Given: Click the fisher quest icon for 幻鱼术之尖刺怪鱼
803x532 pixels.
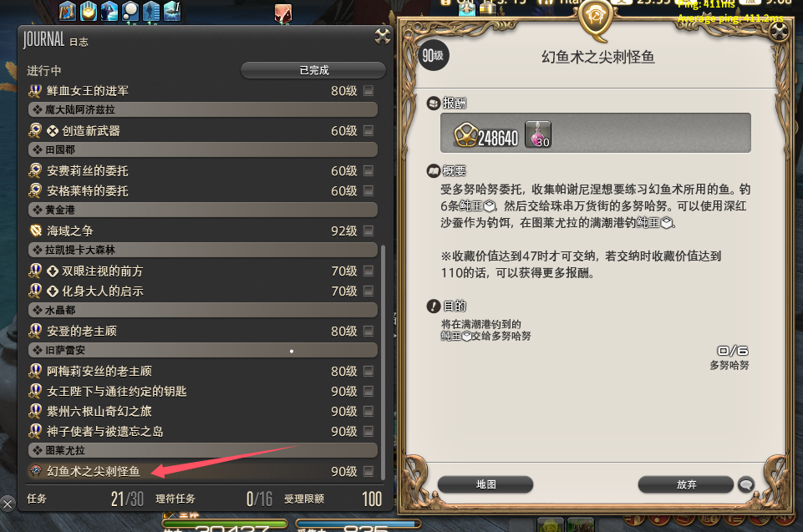Looking at the screenshot, I should (35, 471).
